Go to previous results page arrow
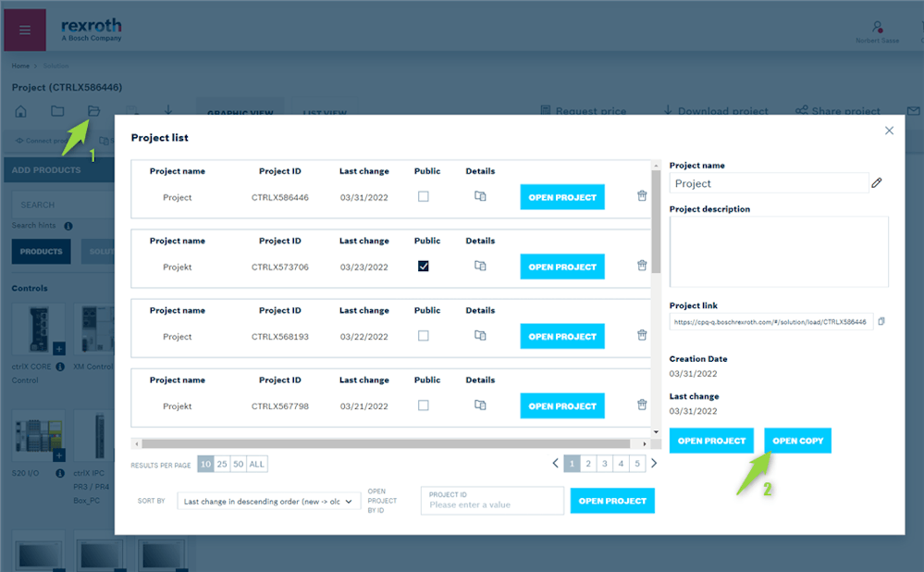Screen dimensions: 924x572 coord(555,464)
